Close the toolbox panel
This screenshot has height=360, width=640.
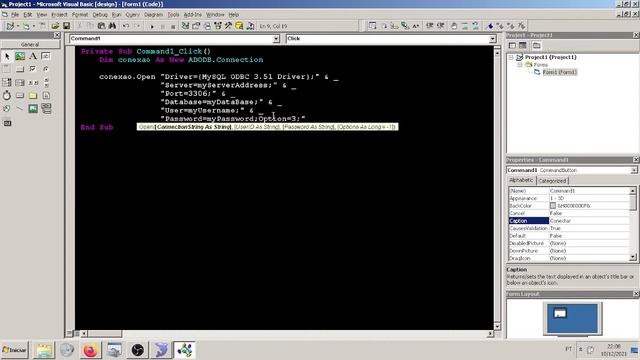tap(57, 36)
